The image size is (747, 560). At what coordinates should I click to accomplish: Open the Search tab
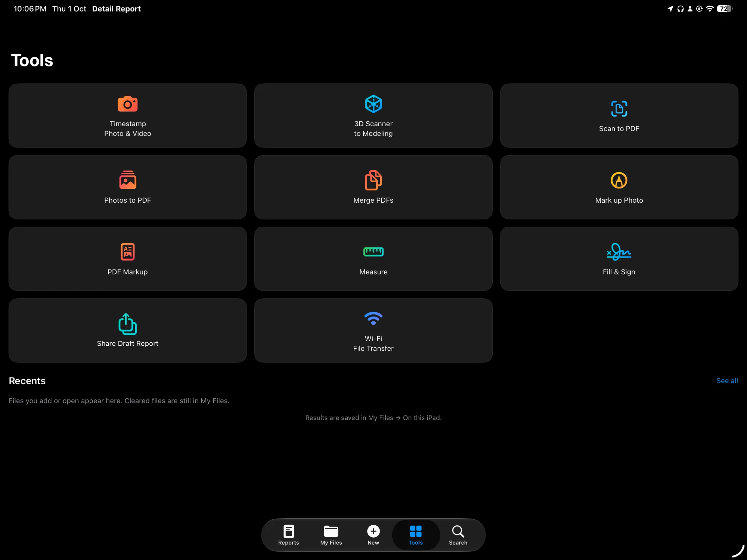point(458,535)
